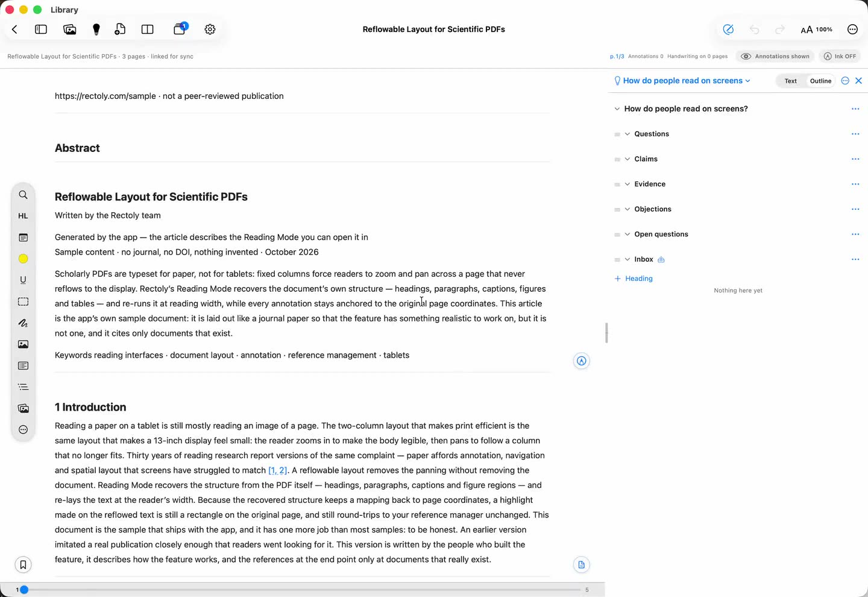Viewport: 868px width, 597px height.
Task: Open the more menu for Open questions
Action: point(855,234)
